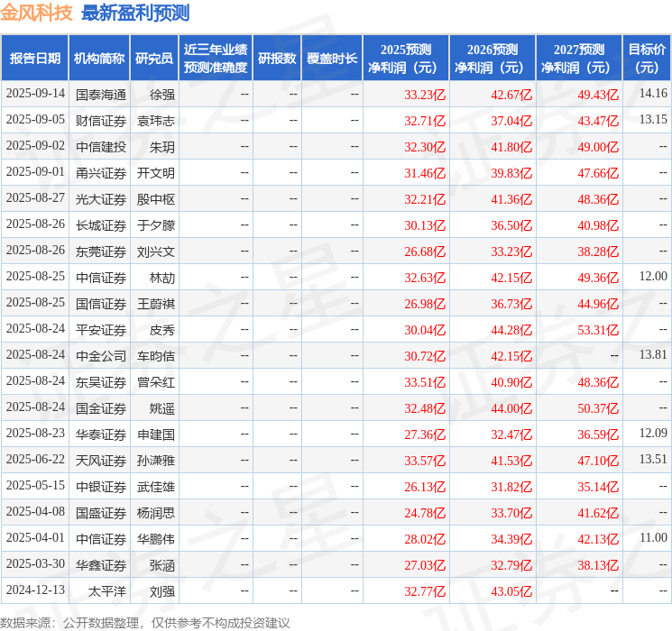This screenshot has height=631, width=672.
Task: Click the 37.04亿 forecast value
Action: [x=511, y=121]
